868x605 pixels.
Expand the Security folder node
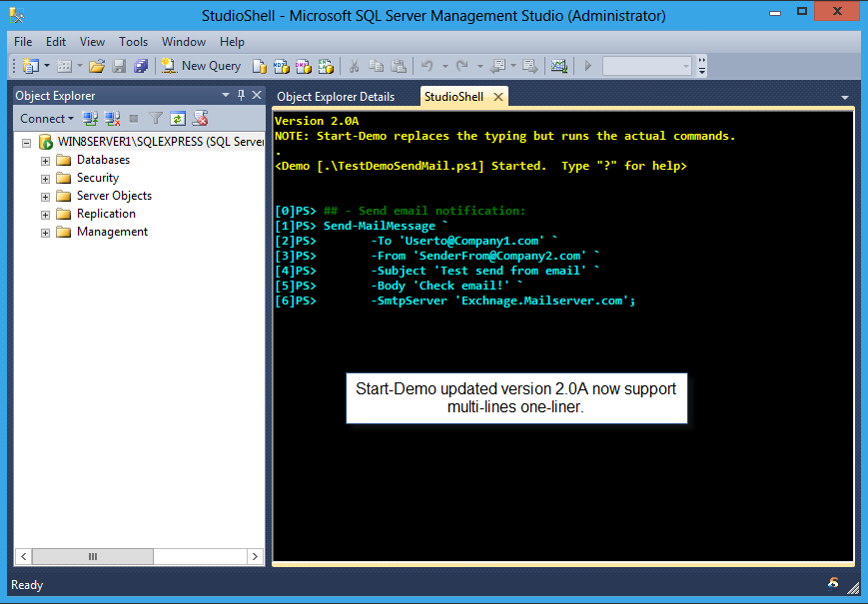tap(45, 179)
